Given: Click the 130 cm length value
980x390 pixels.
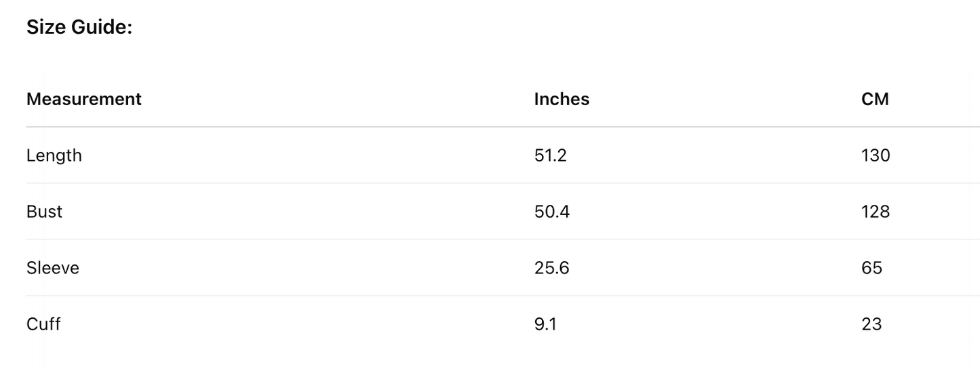Looking at the screenshot, I should [876, 155].
